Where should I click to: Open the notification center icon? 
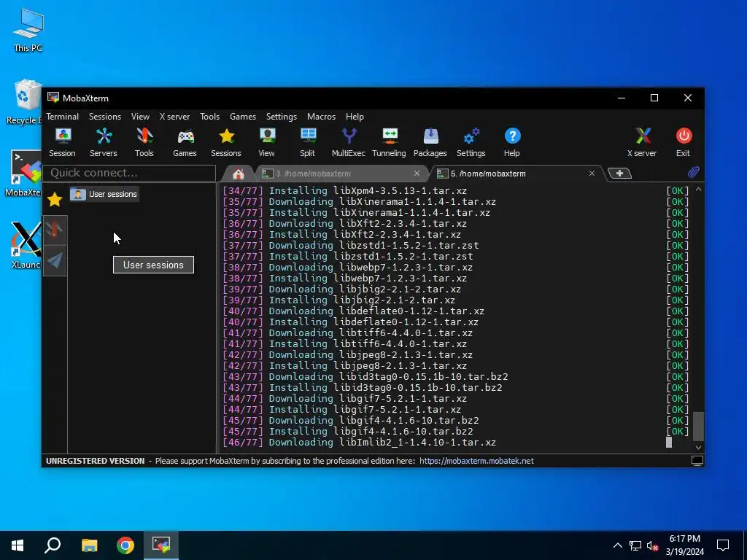pyautogui.click(x=723, y=545)
